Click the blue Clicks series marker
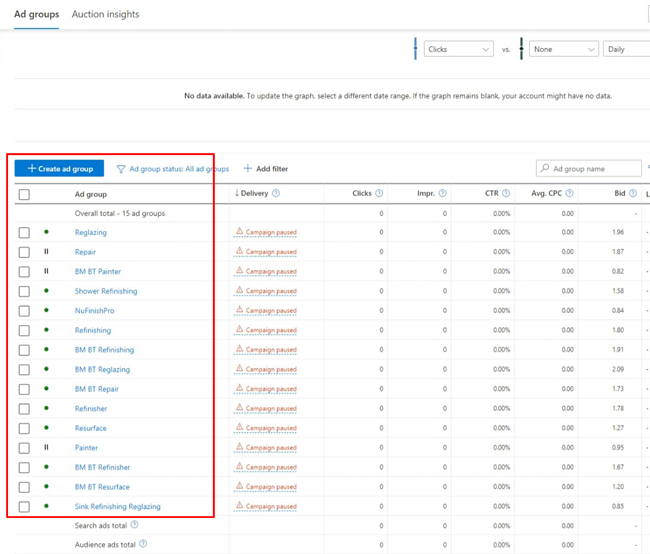The height and width of the screenshot is (554, 650). (415, 49)
